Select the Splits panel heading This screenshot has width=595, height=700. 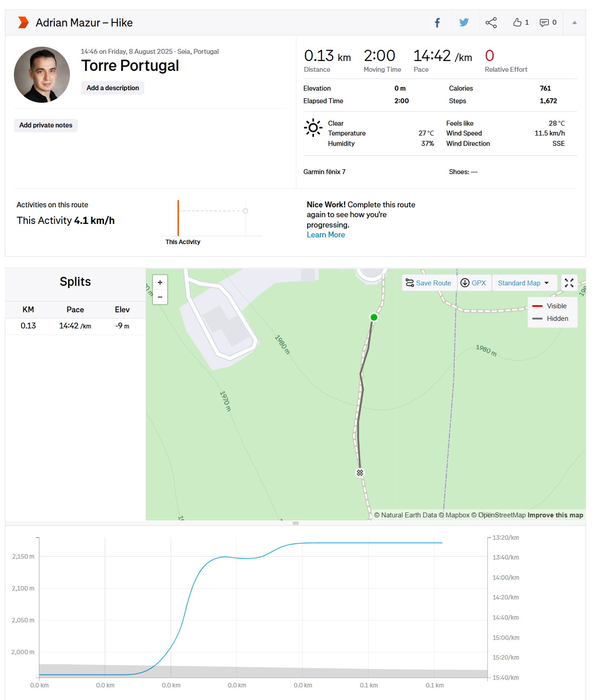[75, 282]
